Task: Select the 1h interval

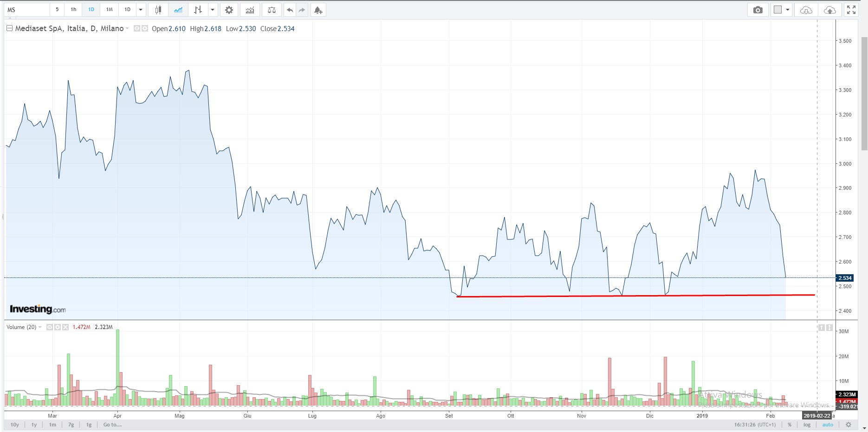Action: [x=73, y=10]
